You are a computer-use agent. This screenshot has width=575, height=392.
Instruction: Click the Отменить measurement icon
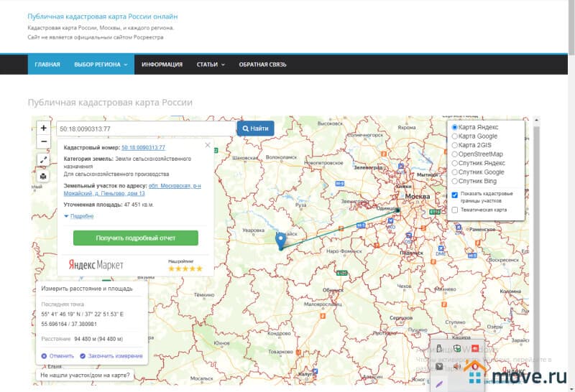point(45,356)
